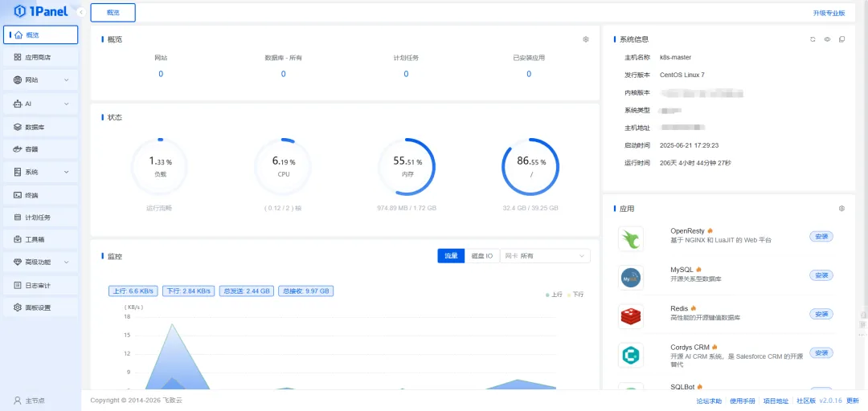Click the OpenResty app logo
This screenshot has height=411, width=868.
tap(631, 239)
